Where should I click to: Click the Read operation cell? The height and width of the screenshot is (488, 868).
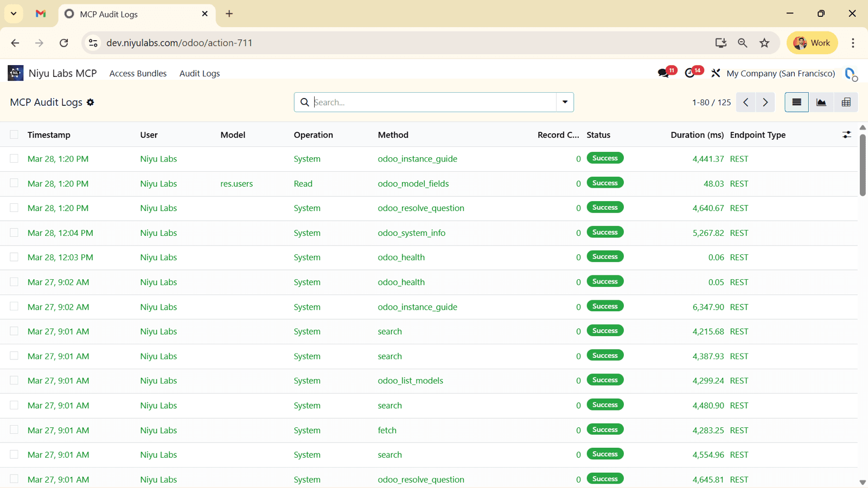pyautogui.click(x=303, y=184)
